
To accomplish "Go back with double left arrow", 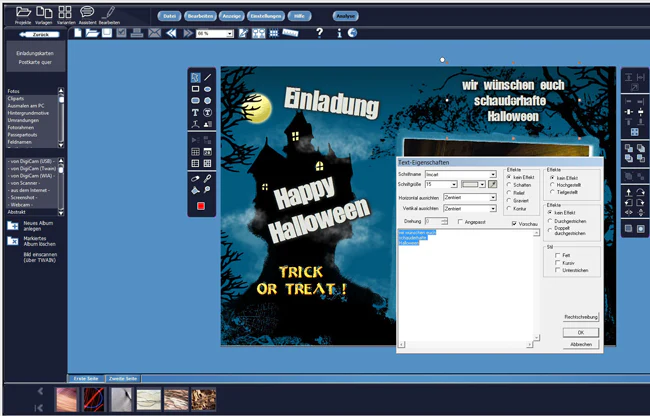I will tap(171, 33).
